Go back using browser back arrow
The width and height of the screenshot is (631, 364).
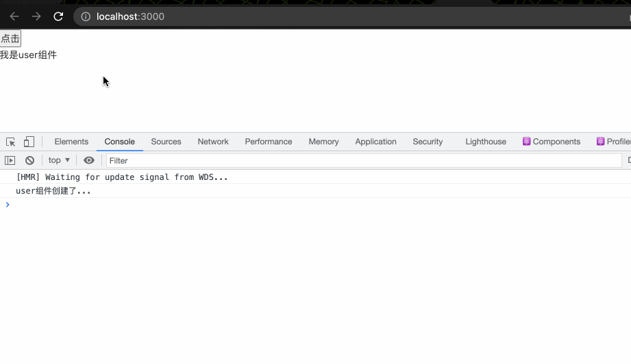(14, 16)
